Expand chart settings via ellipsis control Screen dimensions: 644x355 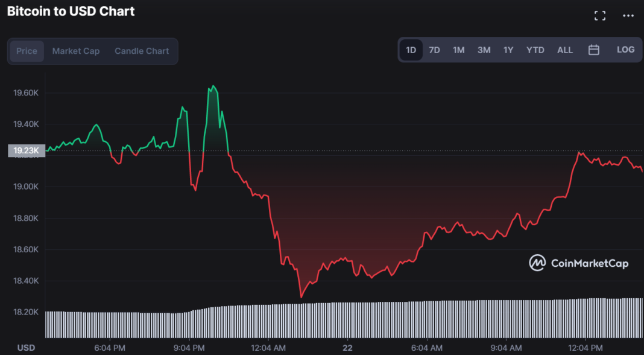pyautogui.click(x=627, y=15)
